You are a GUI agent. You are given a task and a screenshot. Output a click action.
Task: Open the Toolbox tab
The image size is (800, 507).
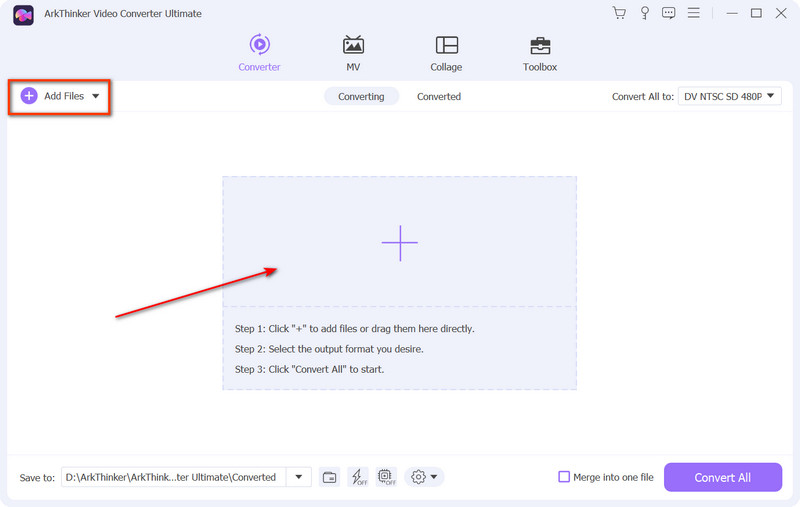coord(540,53)
